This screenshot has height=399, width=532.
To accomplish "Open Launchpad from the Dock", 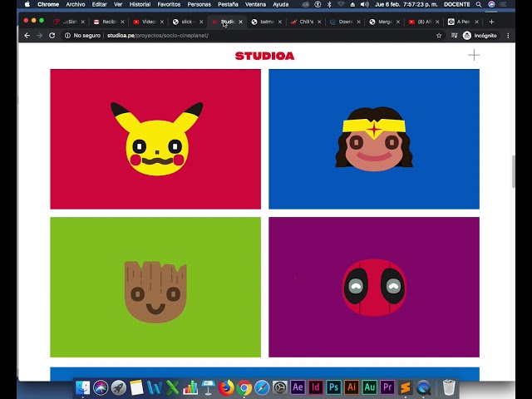I will coord(118,387).
